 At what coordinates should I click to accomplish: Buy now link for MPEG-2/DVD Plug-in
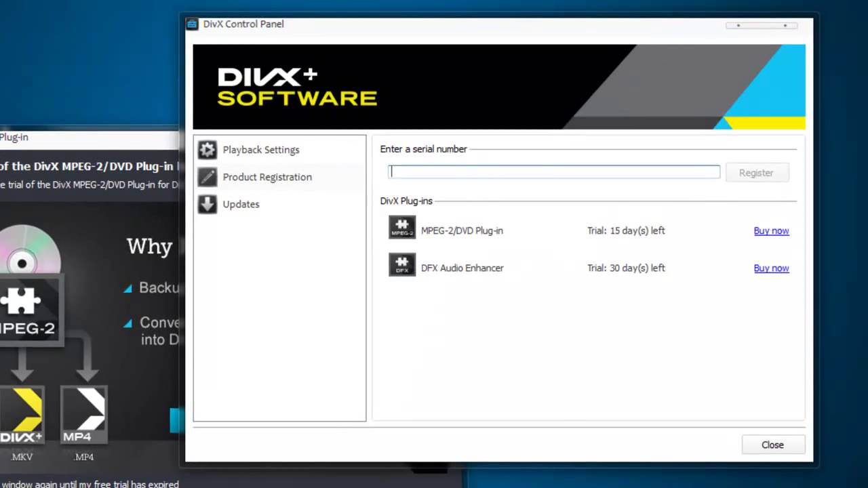pyautogui.click(x=771, y=230)
